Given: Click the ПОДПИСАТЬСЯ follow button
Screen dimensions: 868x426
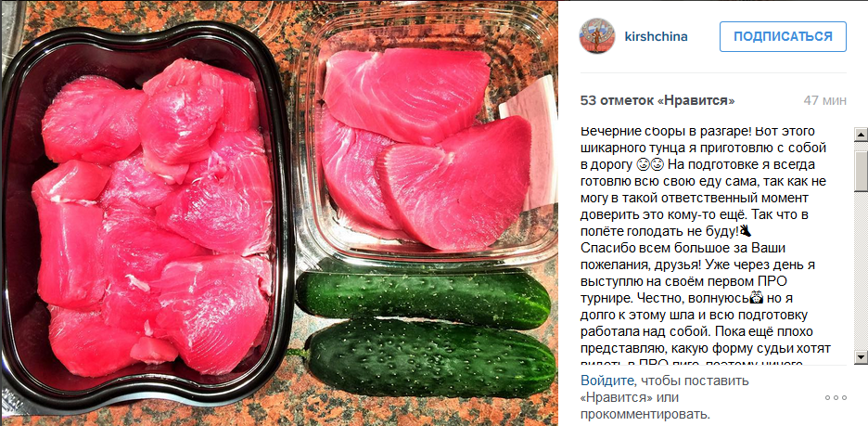Looking at the screenshot, I should click(x=783, y=36).
